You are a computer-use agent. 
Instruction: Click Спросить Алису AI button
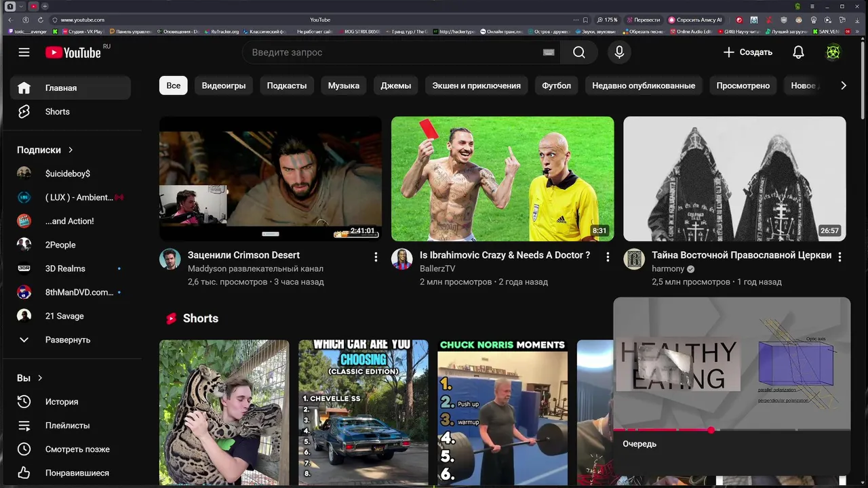[696, 20]
